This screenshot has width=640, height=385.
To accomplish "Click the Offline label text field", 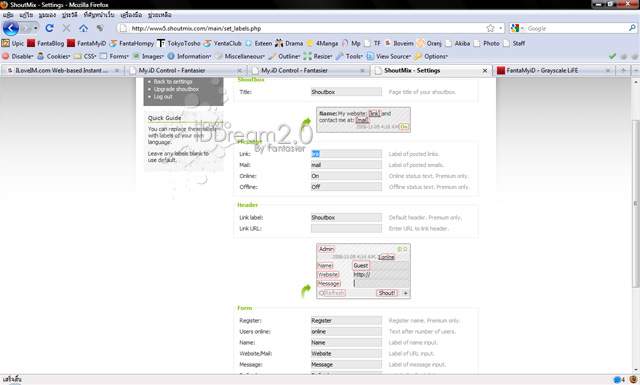I will (x=346, y=187).
